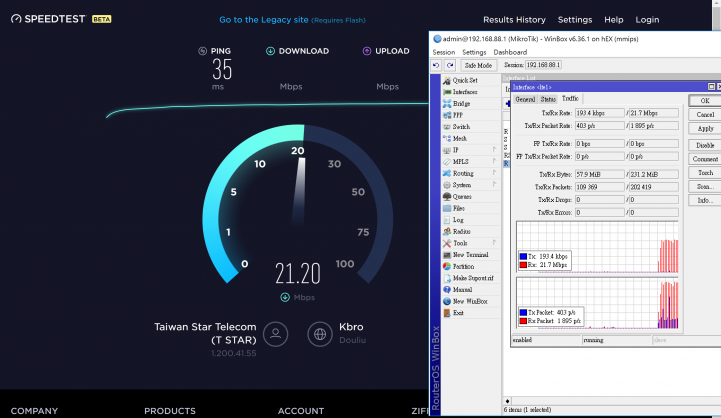Screen dimensions: 721x418
Task: Open the Mesh menu item
Action: 455,138
